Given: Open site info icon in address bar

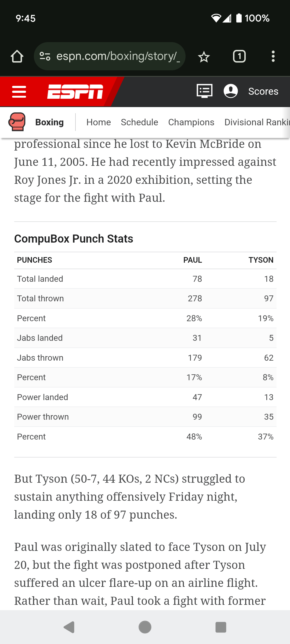Looking at the screenshot, I should click(x=45, y=56).
